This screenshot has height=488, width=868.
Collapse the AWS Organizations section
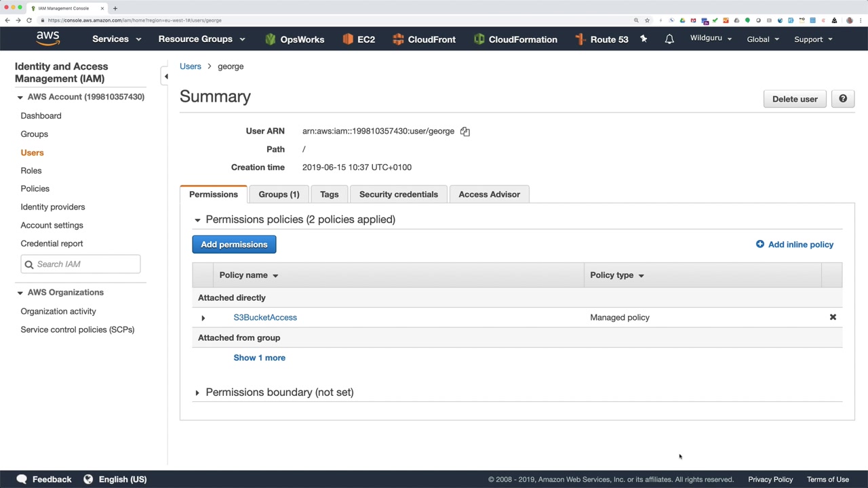coord(20,293)
